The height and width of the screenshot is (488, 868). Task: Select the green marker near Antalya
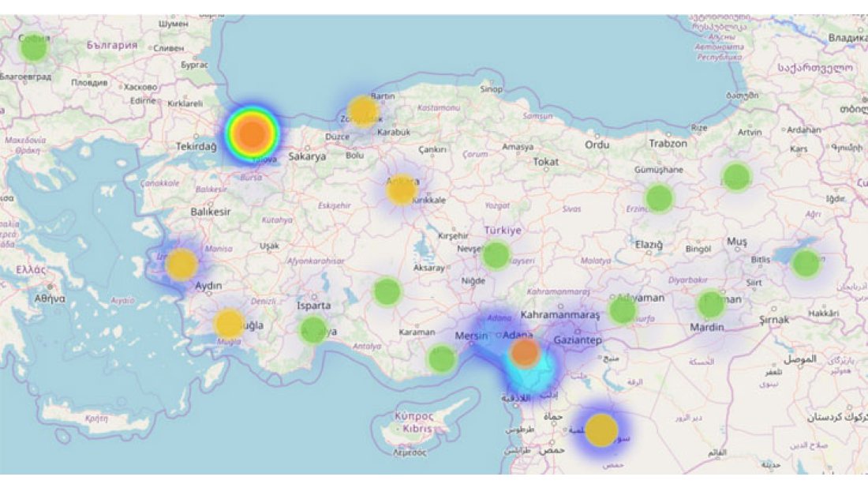tap(313, 329)
